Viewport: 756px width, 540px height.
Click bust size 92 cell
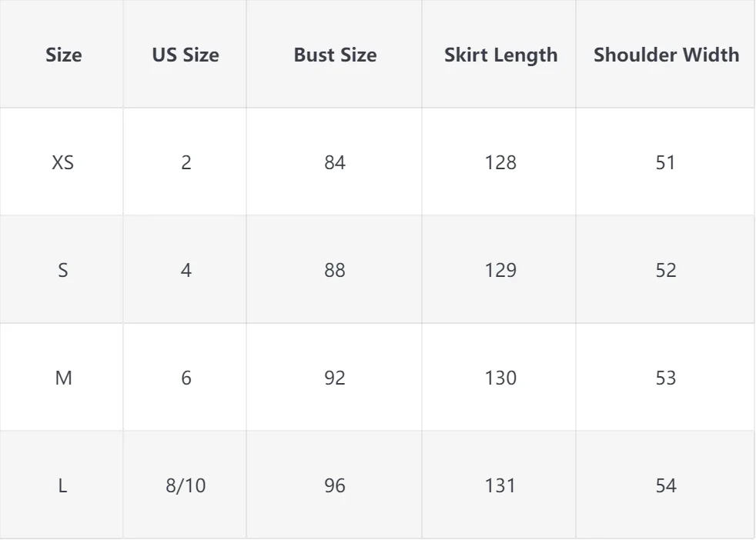[335, 378]
